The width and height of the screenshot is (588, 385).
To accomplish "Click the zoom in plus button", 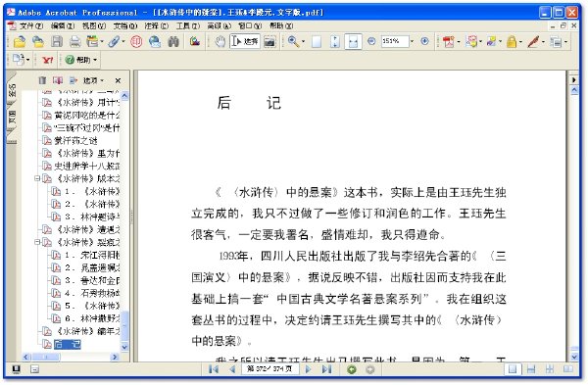I will pos(425,41).
